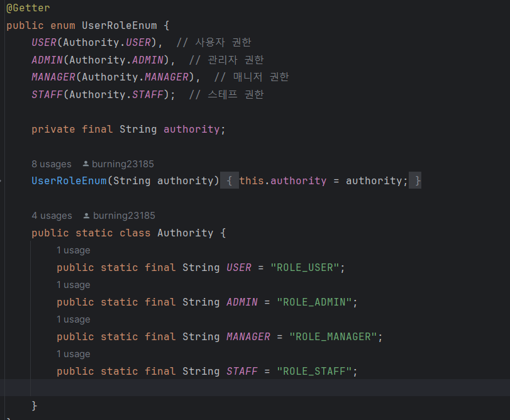
Task: Click the UserRoleEnum name in enum declaration
Action: point(119,25)
